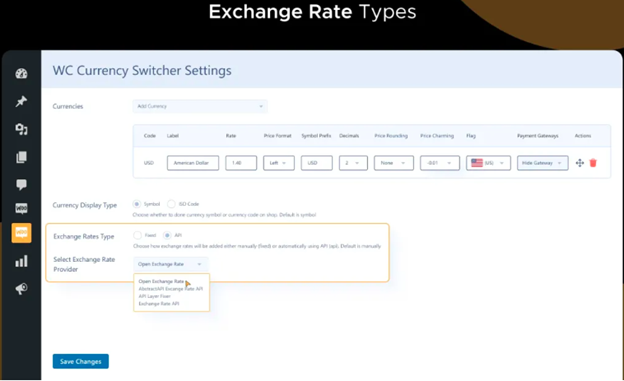The width and height of the screenshot is (624, 381).
Task: Click the Rate column header
Action: pyautogui.click(x=231, y=136)
